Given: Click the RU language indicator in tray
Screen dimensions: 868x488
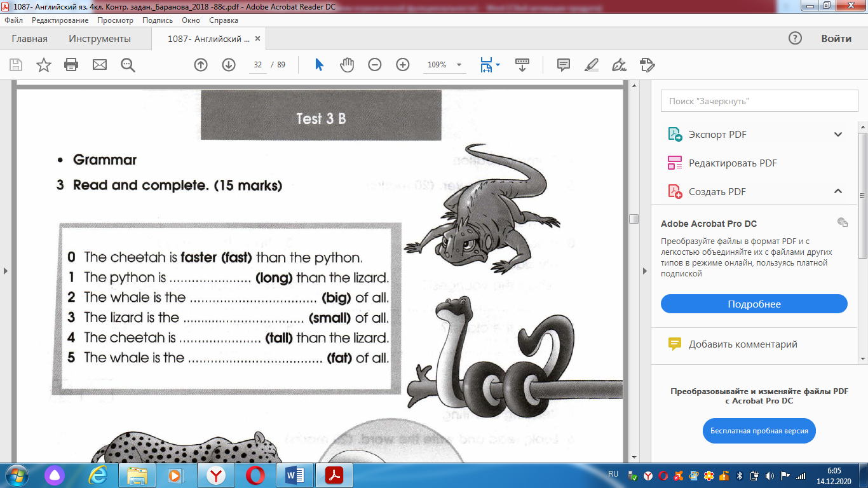Looking at the screenshot, I should [x=613, y=474].
